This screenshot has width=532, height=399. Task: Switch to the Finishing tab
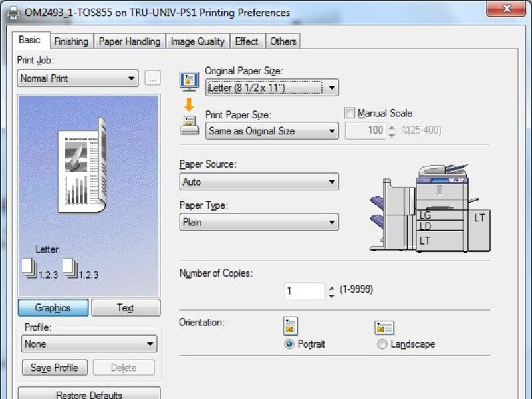pos(71,41)
